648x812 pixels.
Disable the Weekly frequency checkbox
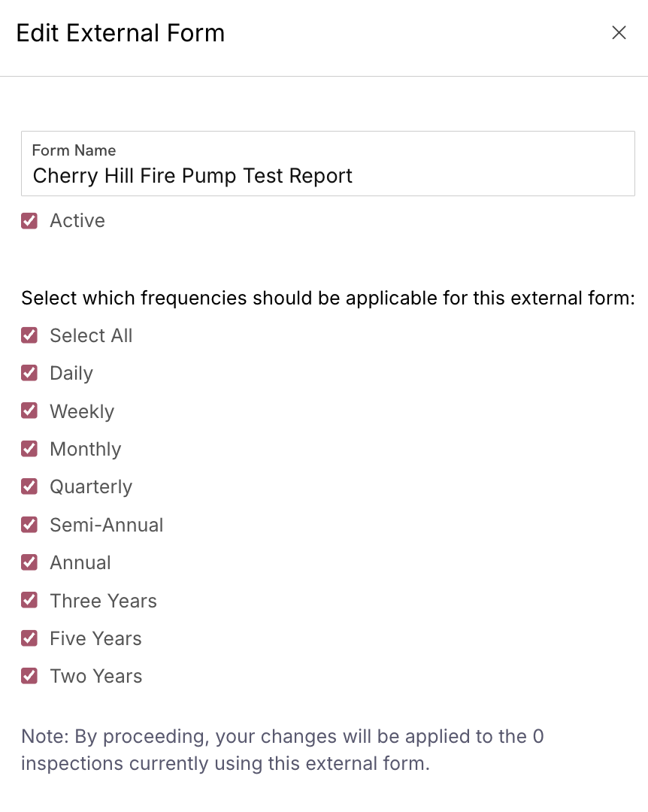coord(29,411)
